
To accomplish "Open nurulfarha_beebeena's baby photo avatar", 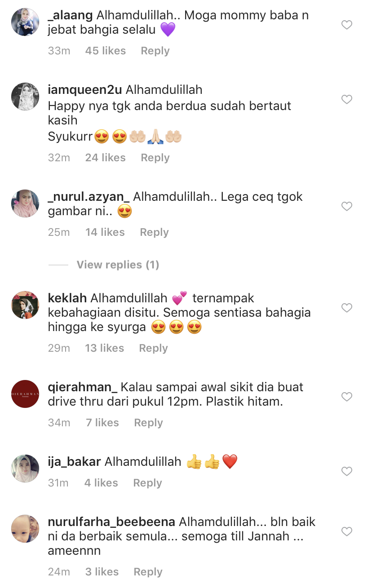I will pyautogui.click(x=25, y=528).
